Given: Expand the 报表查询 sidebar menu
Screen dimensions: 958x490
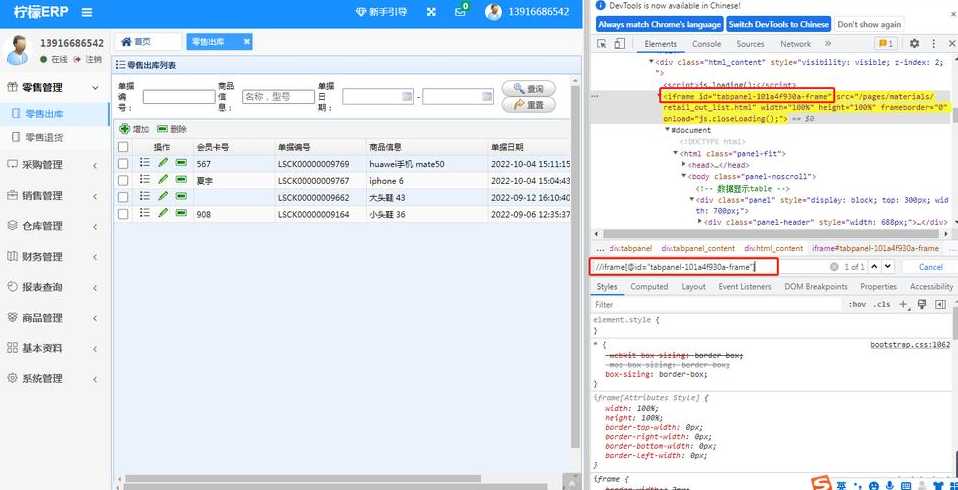Looking at the screenshot, I should click(55, 287).
